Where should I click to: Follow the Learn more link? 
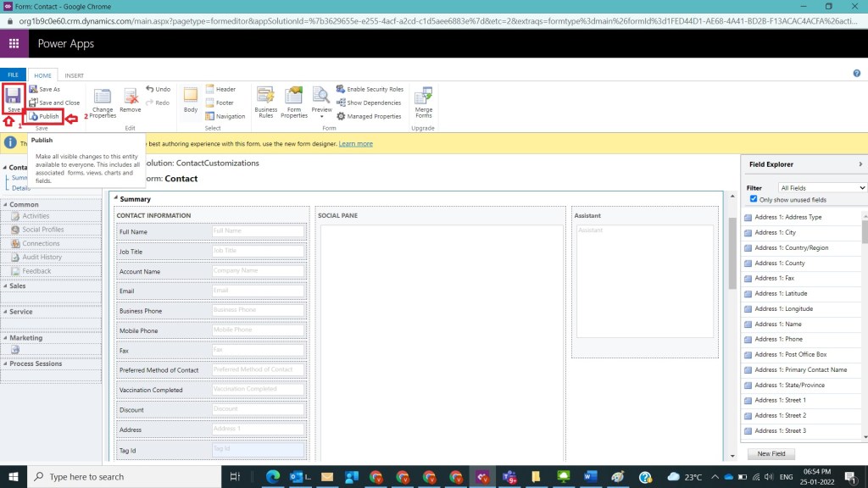[355, 144]
